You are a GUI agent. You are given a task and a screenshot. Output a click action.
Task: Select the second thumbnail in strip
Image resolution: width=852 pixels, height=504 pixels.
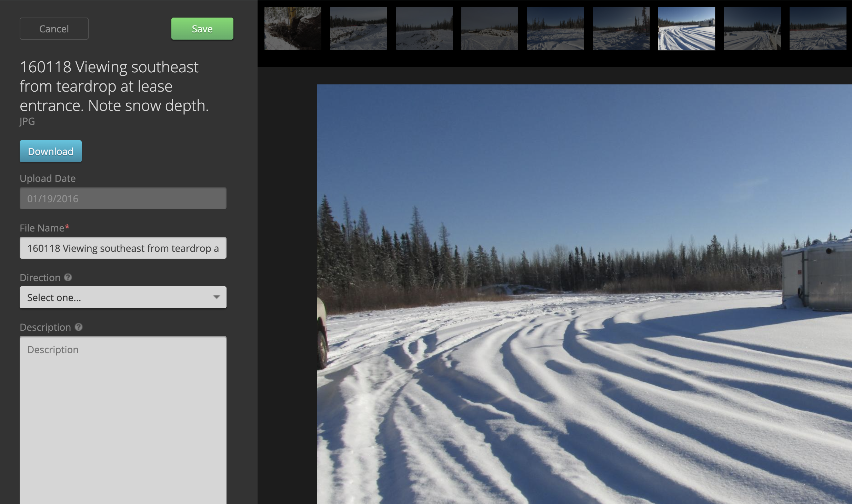(x=358, y=29)
